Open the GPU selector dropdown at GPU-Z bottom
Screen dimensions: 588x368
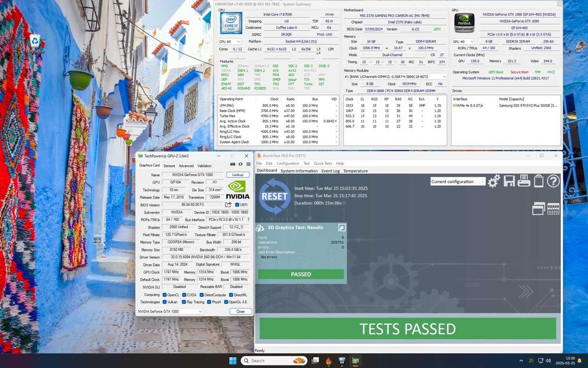[169, 311]
